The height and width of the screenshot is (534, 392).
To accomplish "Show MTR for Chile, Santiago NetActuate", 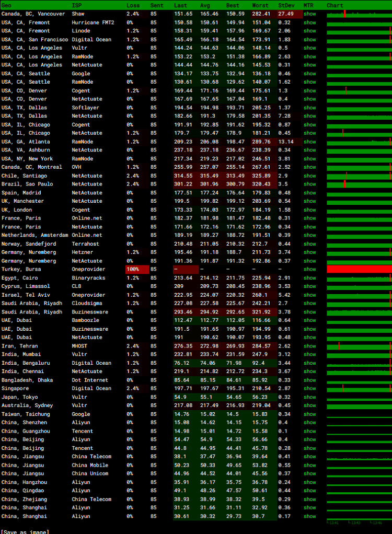I will coord(310,176).
